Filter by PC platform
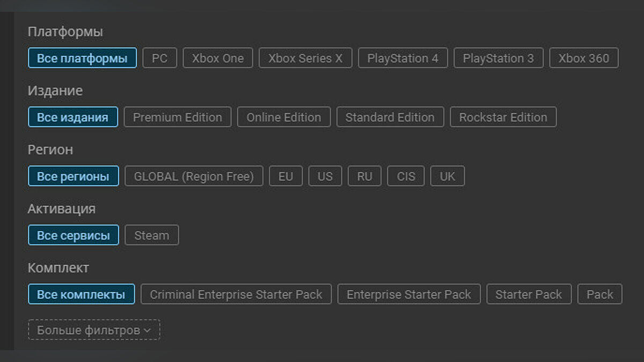 pos(159,58)
